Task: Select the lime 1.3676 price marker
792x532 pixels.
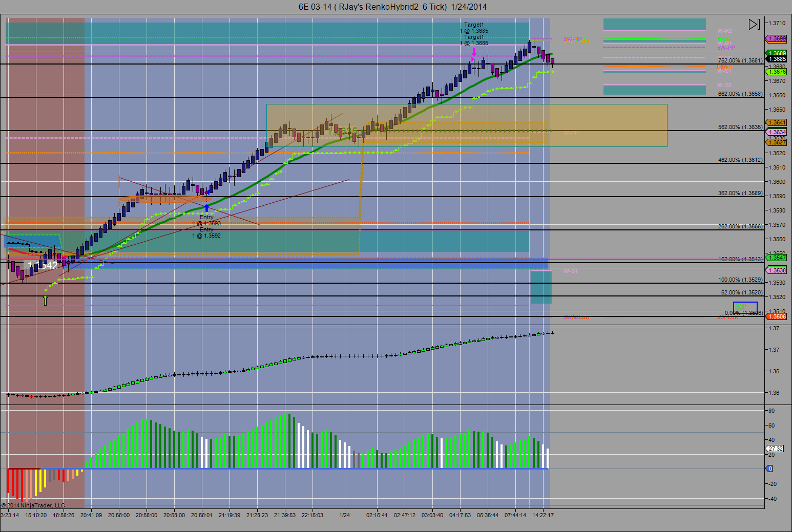Action: click(x=777, y=72)
